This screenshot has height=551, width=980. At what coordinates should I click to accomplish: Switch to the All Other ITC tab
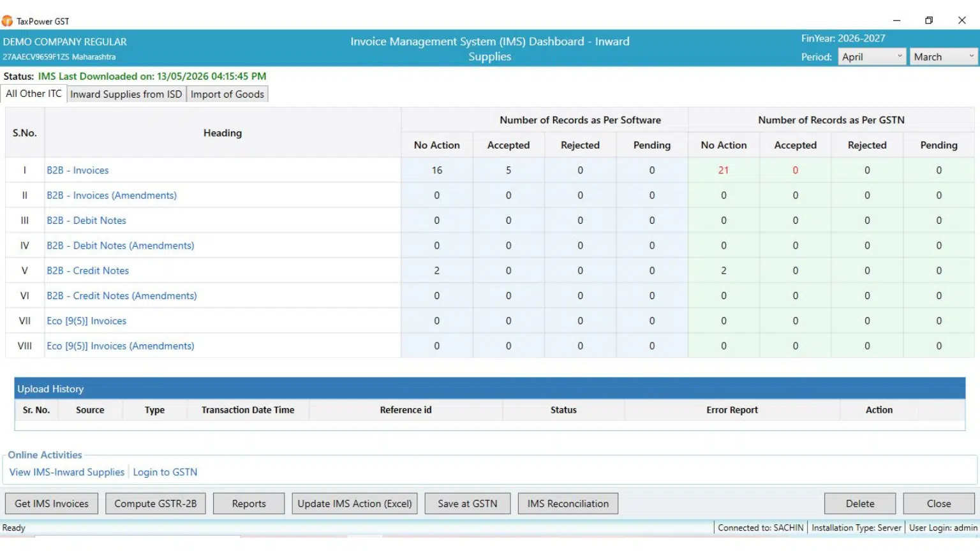coord(34,94)
